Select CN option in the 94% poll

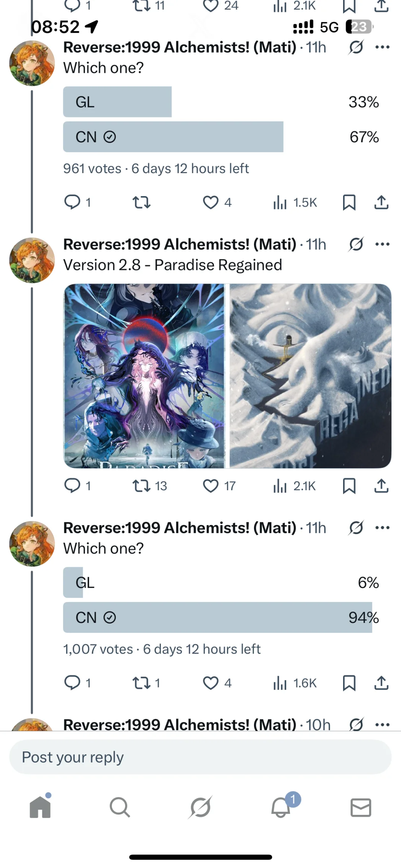click(222, 617)
